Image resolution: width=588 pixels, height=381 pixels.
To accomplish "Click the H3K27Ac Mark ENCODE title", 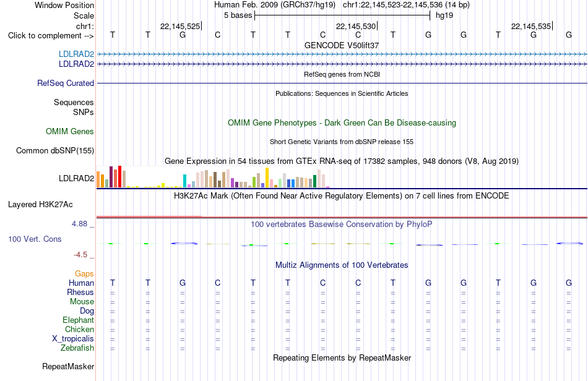I will coord(342,195).
